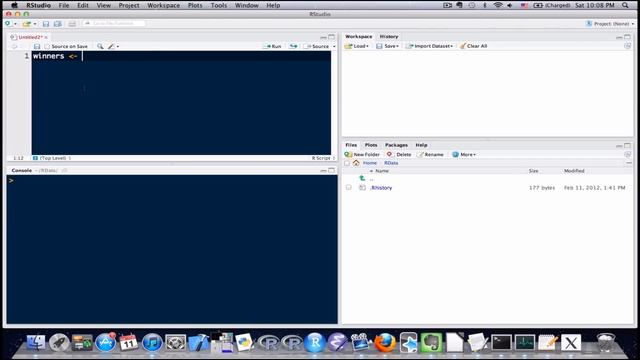Viewport: 640px width, 360px height.
Task: Click the Find magnifier icon in editor
Action: coord(100,47)
